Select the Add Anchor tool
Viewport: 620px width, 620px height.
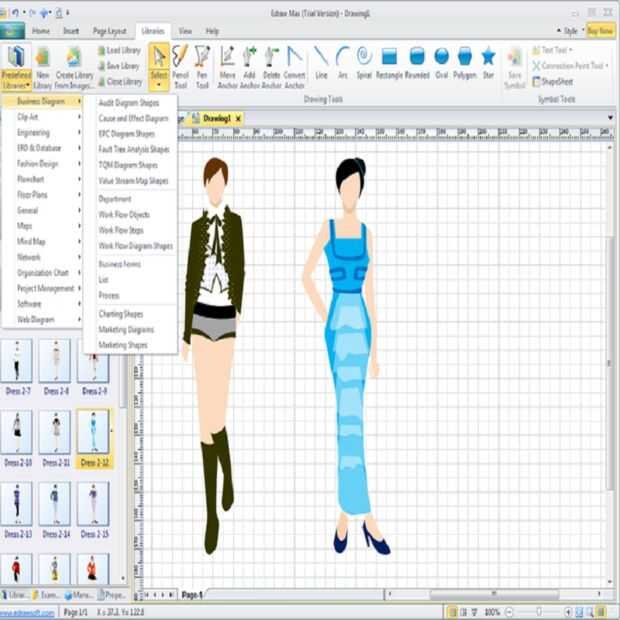point(249,67)
